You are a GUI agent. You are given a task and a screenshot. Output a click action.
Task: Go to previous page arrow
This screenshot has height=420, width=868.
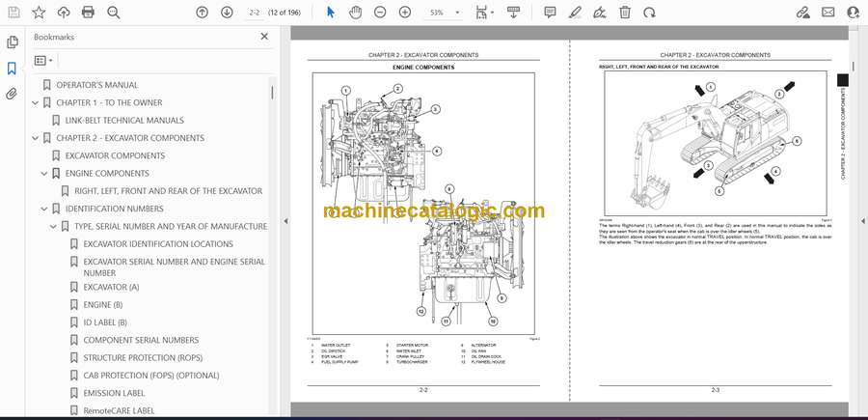[203, 13]
